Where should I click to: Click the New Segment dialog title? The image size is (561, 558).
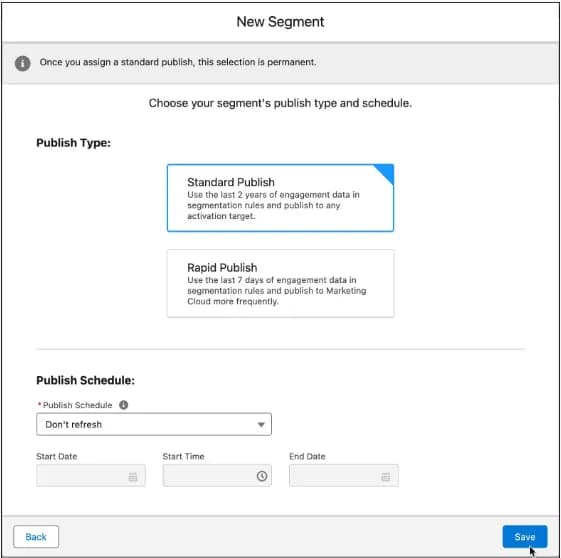(280, 22)
